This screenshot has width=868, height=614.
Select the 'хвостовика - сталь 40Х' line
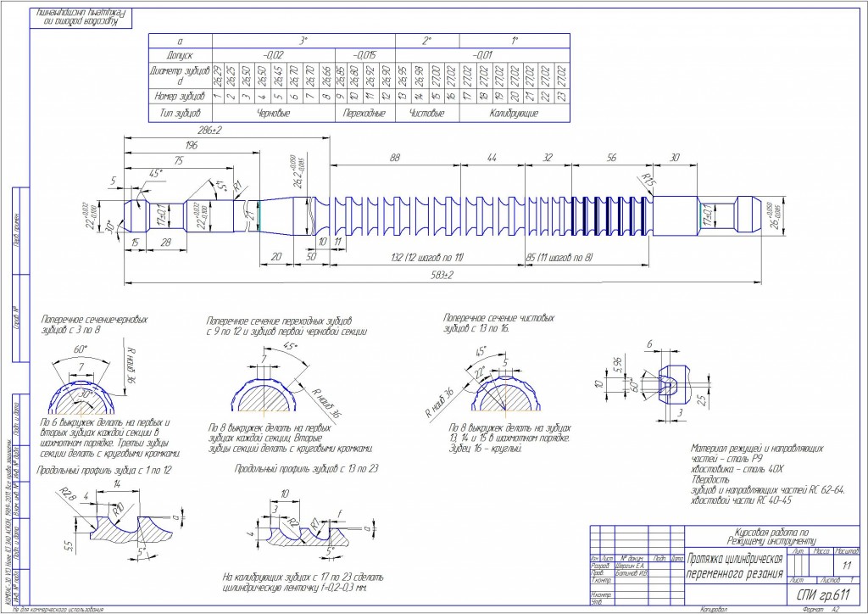click(737, 469)
